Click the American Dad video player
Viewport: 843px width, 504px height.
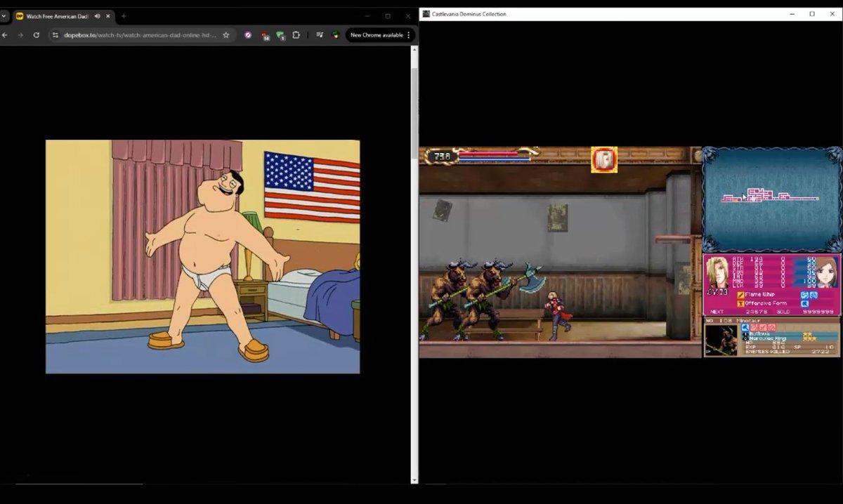point(202,256)
